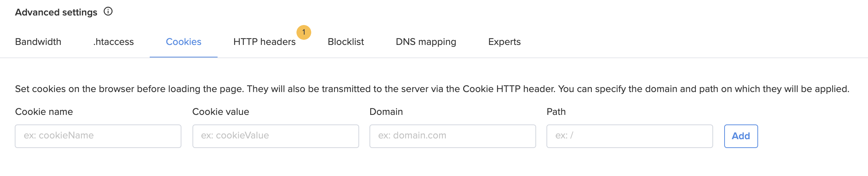Open the Blocklist tab

[x=346, y=42]
